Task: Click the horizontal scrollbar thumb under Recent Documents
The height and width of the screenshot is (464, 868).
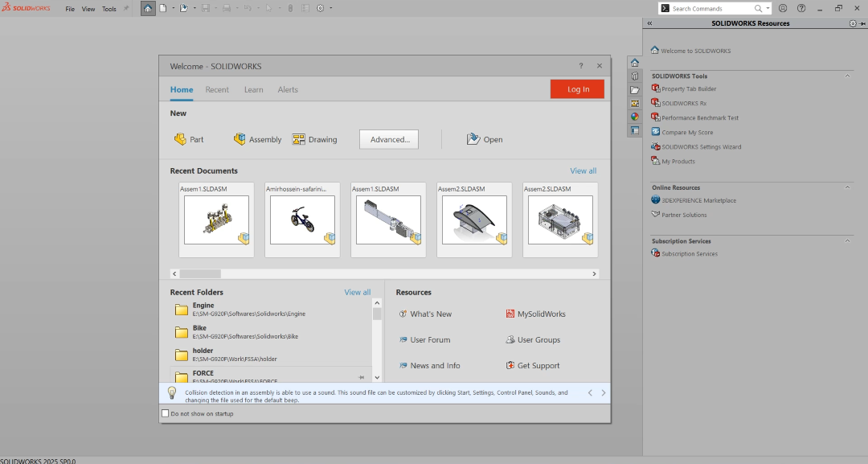Action: [200, 273]
